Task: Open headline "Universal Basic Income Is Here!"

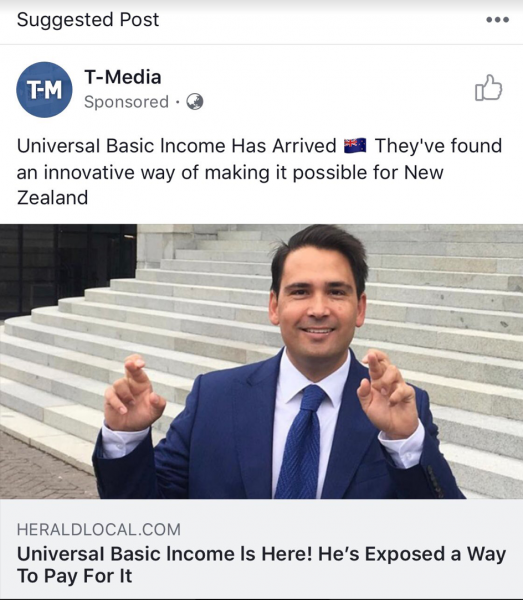Action: point(165,554)
